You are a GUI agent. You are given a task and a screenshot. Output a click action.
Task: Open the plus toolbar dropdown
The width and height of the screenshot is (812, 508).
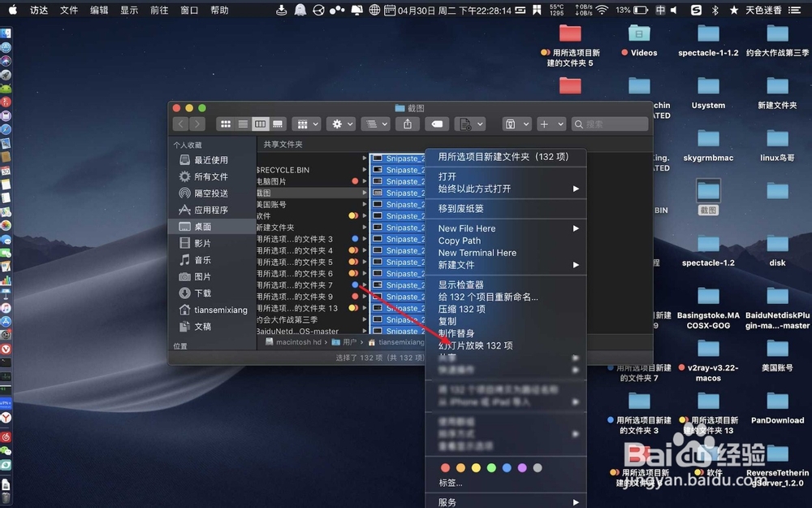click(551, 124)
